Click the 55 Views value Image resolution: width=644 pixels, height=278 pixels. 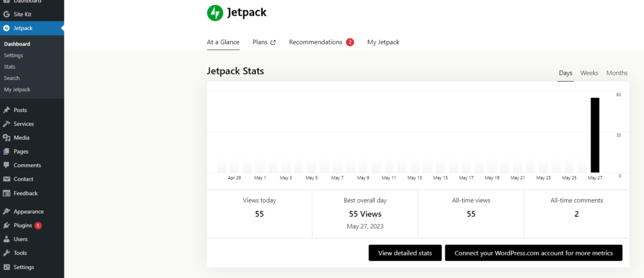(365, 214)
